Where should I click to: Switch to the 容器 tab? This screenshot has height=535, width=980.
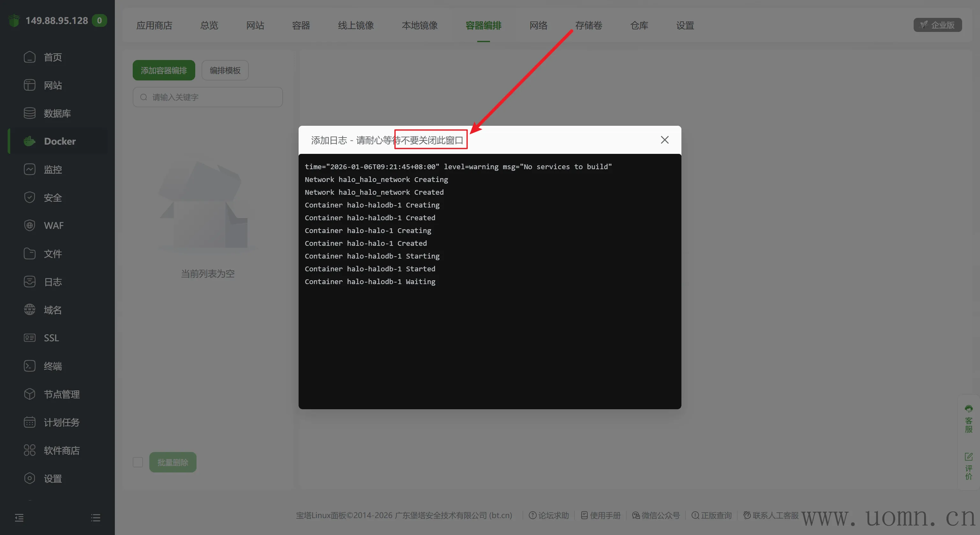coord(301,26)
